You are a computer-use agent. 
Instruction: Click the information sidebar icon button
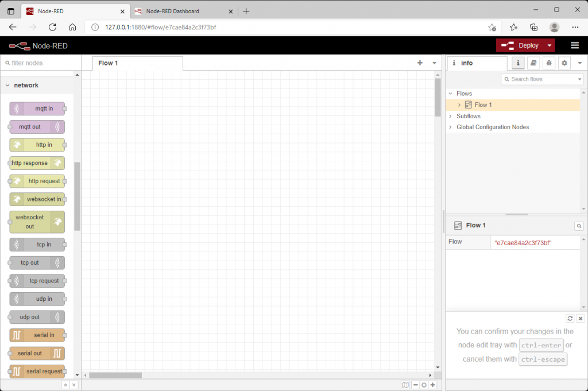point(518,63)
